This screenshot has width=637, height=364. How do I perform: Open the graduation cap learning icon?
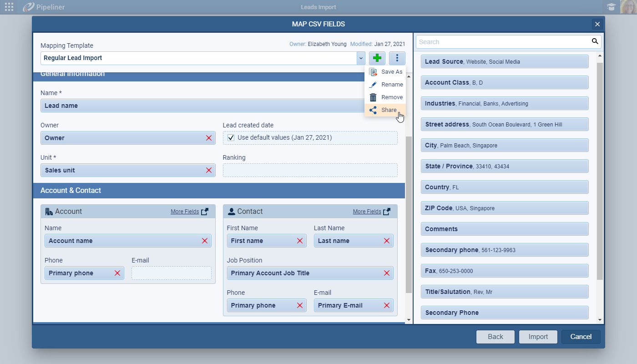(x=612, y=7)
